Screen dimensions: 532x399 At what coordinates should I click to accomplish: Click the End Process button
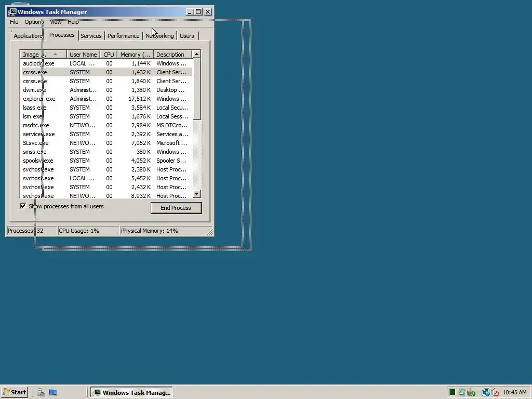click(x=176, y=208)
